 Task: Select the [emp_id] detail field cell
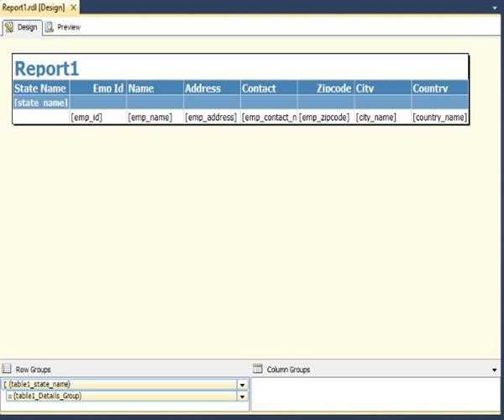click(97, 118)
